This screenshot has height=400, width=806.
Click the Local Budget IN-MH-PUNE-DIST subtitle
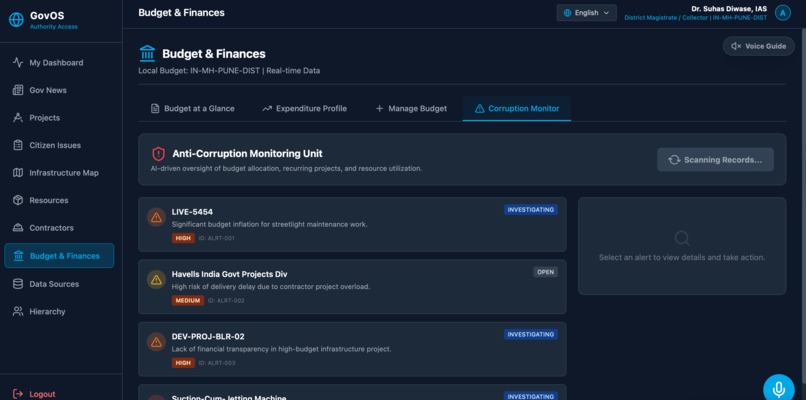point(229,70)
